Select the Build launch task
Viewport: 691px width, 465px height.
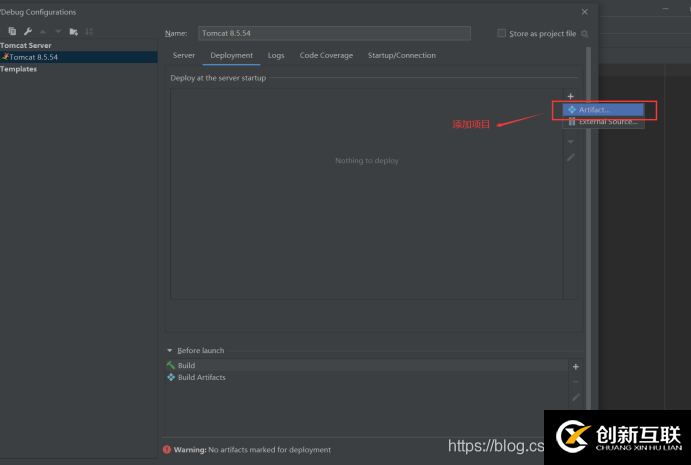367,365
